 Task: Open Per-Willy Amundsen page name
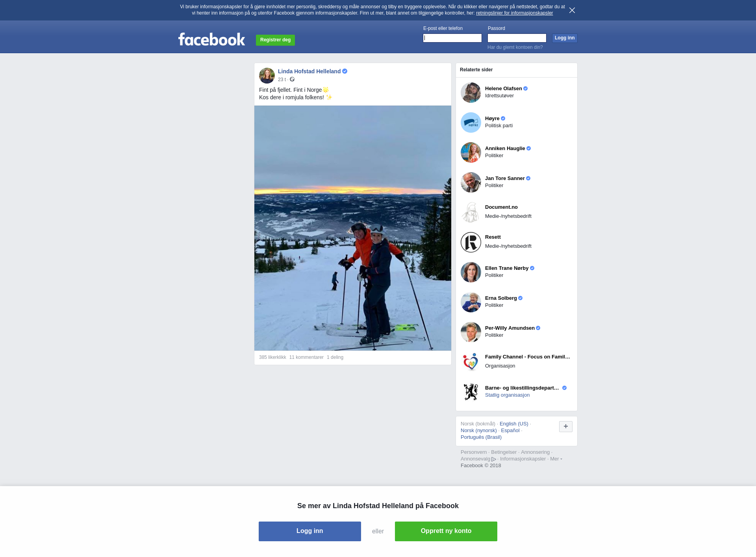click(510, 328)
